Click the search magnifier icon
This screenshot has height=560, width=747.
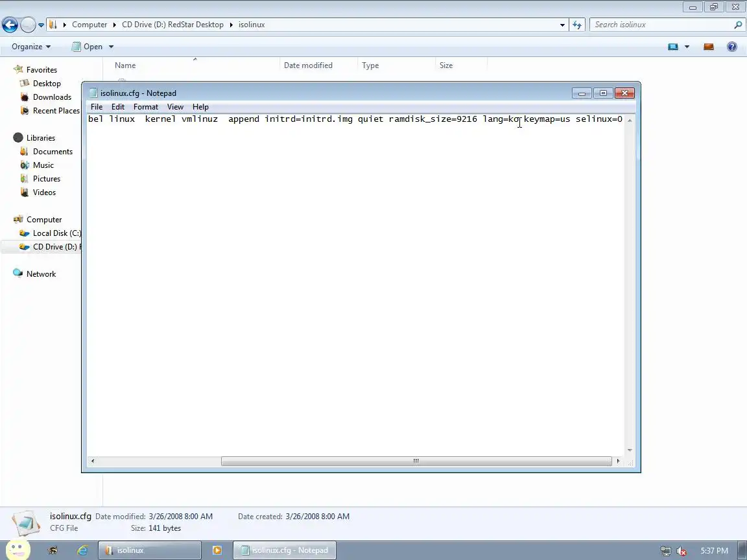coord(738,24)
